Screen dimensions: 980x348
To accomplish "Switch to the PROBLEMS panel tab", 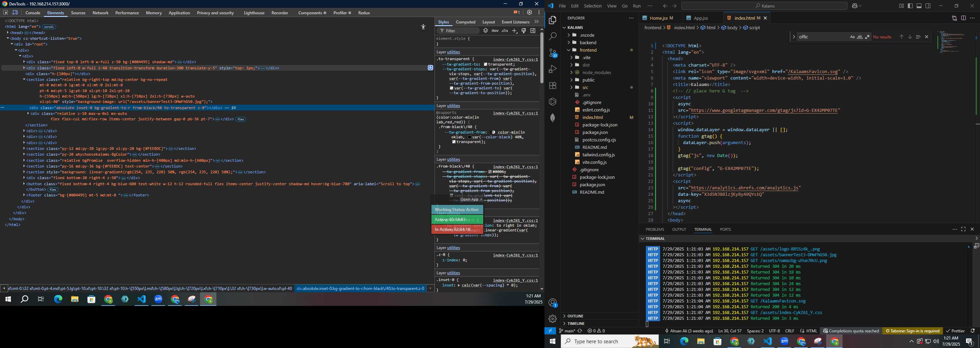I will (655, 229).
